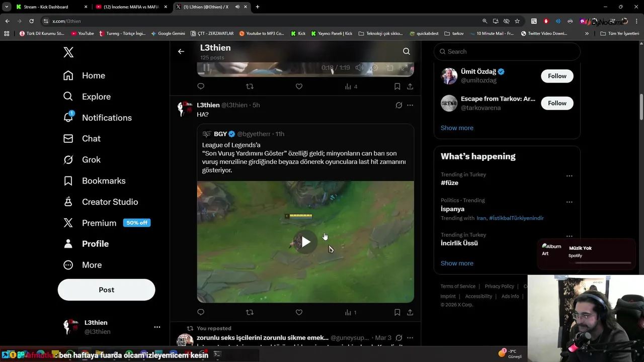The height and width of the screenshot is (362, 644).
Task: Reply to the HA? post
Action: (x=201, y=312)
